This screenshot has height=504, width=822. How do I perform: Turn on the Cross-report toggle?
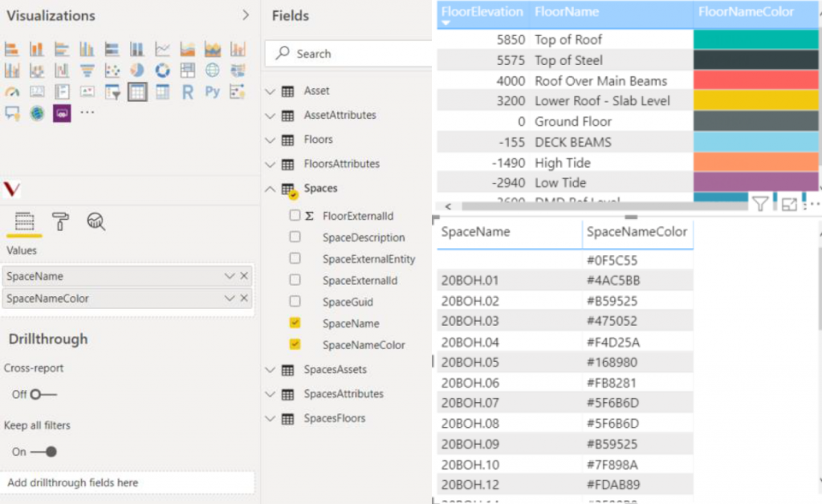[43, 394]
